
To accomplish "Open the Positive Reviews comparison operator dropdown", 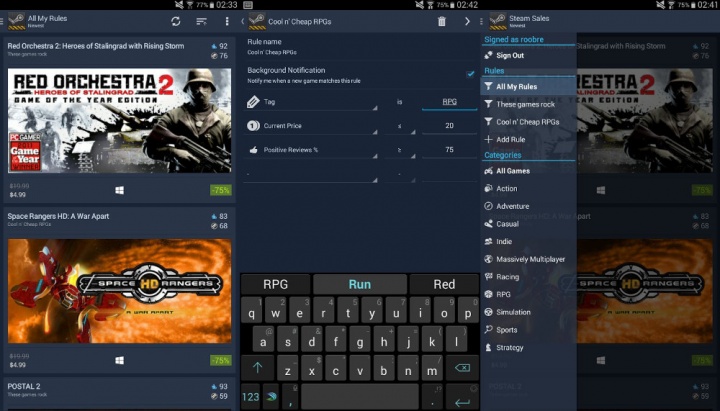I will click(400, 150).
